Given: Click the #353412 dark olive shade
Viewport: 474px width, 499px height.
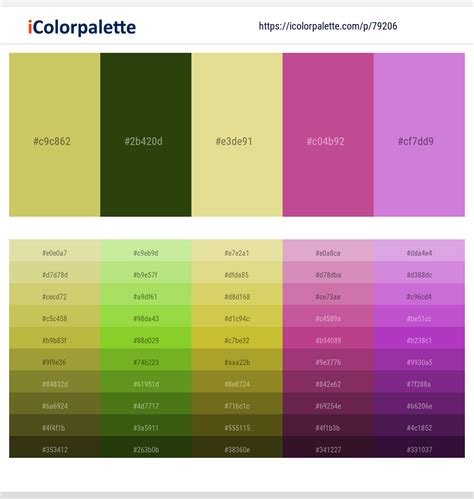Looking at the screenshot, I should (54, 447).
